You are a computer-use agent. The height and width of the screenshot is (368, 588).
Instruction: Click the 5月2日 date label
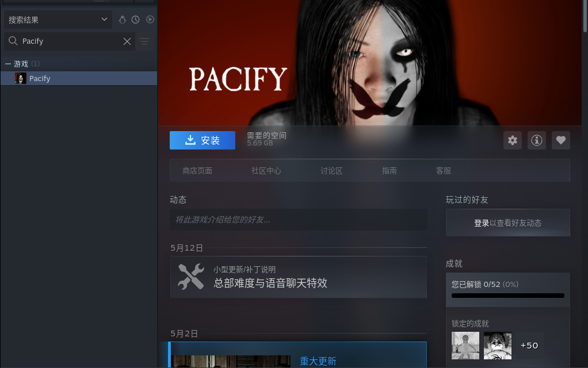(184, 334)
